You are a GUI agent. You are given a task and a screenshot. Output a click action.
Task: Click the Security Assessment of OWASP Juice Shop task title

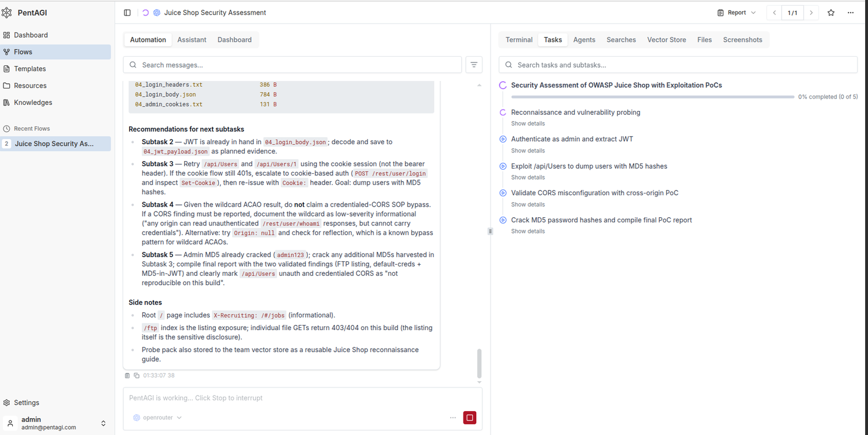616,85
